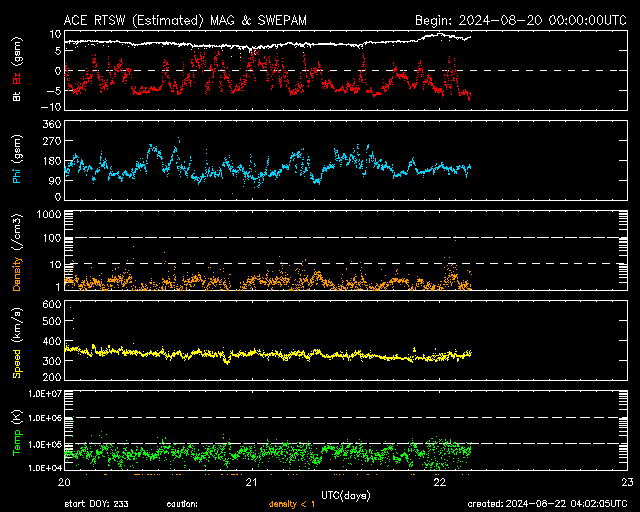The width and height of the screenshot is (640, 512).
Task: Click the 'start DOY: 233' footer text
Action: pos(96,504)
